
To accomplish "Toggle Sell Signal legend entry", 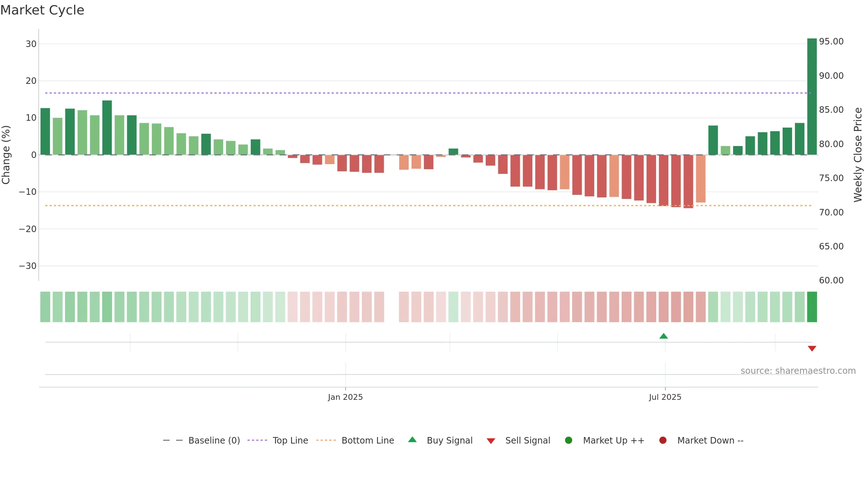I will tap(518, 440).
